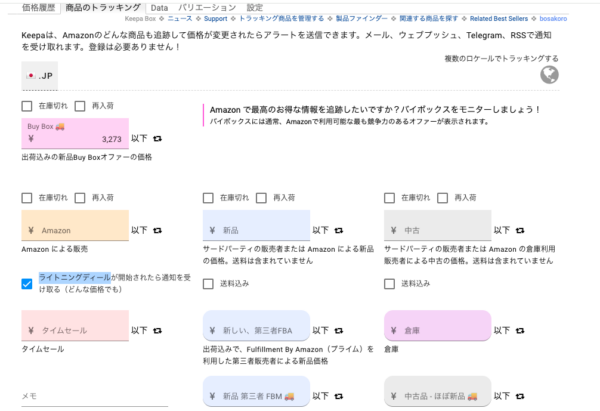Click the toggle arrows icon beside タイムセール field

click(157, 330)
